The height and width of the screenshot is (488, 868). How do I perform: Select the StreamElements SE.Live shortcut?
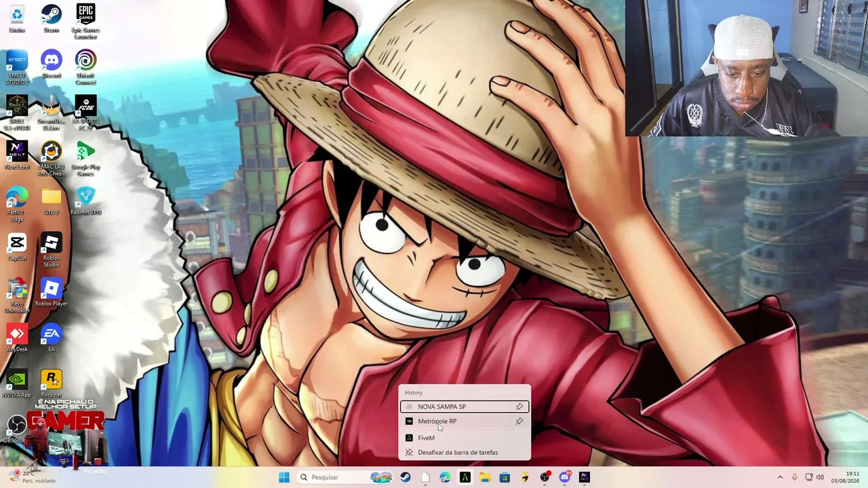click(x=51, y=113)
